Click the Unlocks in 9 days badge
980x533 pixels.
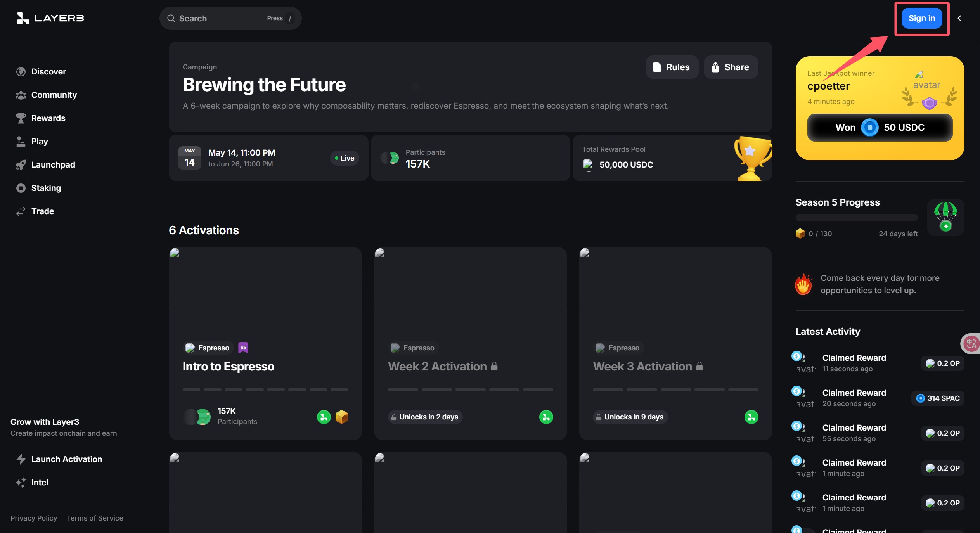point(630,417)
